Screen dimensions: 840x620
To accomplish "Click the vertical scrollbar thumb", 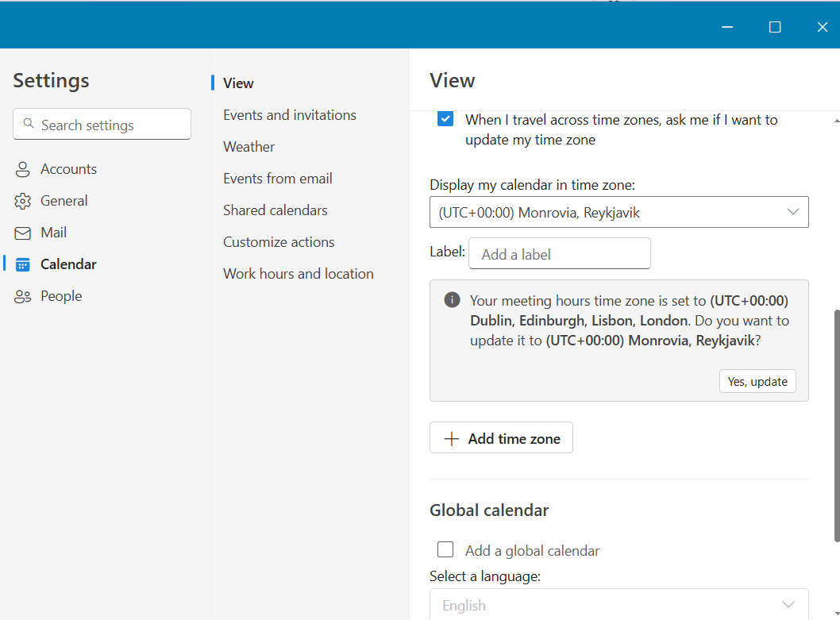I will (x=836, y=425).
